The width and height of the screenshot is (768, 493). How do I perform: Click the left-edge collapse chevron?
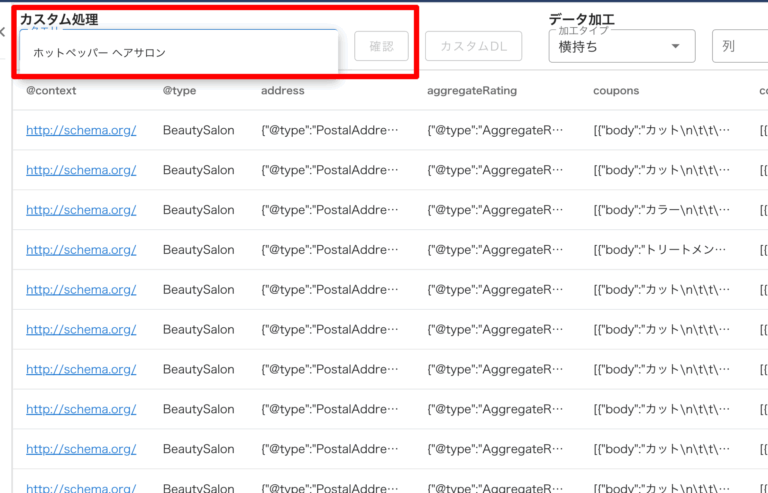click(3, 33)
